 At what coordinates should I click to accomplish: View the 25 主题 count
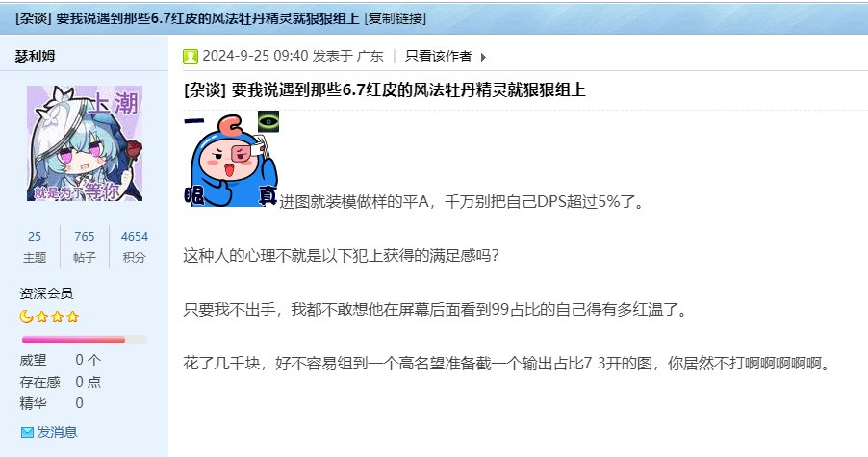tap(35, 246)
